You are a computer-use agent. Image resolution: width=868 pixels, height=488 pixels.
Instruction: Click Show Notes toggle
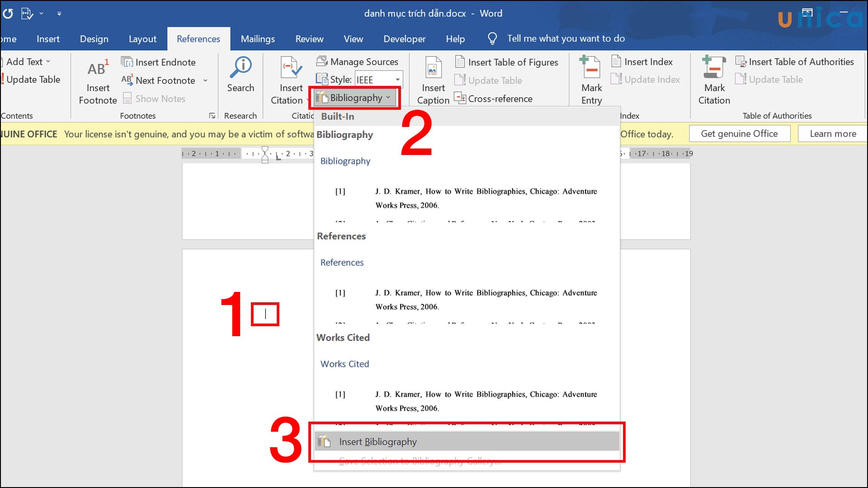coord(153,98)
